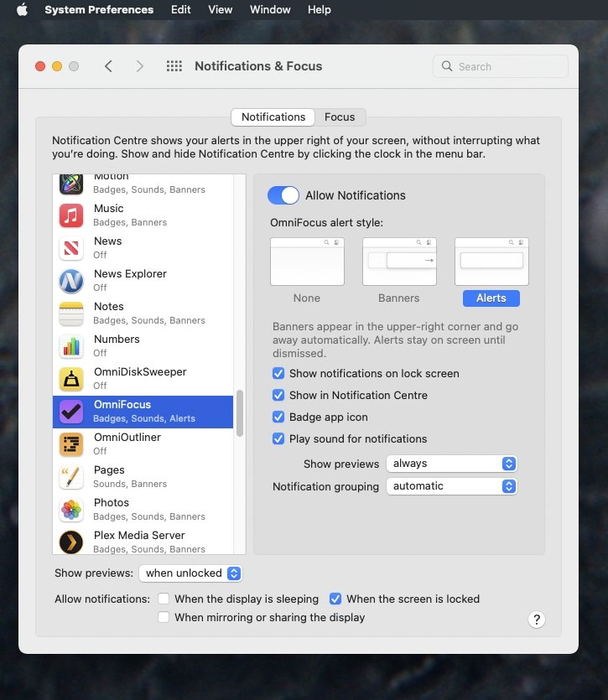Uncheck Badge app icon
The height and width of the screenshot is (700, 608).
pyautogui.click(x=278, y=417)
